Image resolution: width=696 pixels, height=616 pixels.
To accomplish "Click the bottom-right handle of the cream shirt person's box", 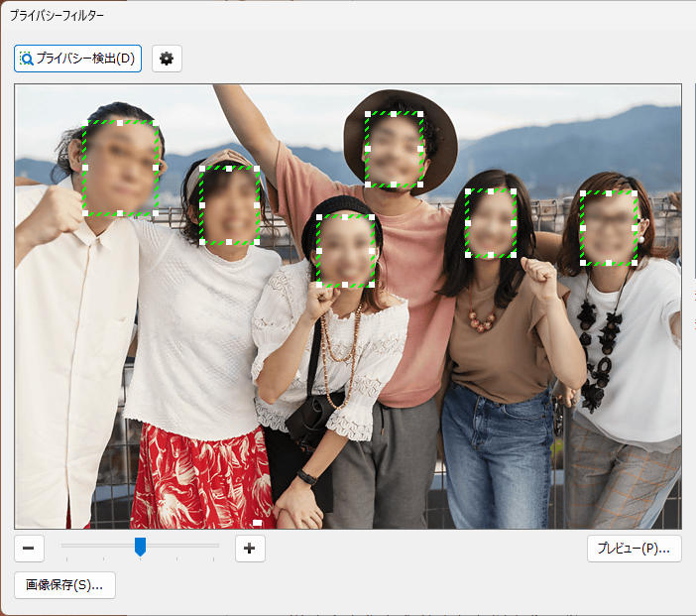I will [157, 212].
